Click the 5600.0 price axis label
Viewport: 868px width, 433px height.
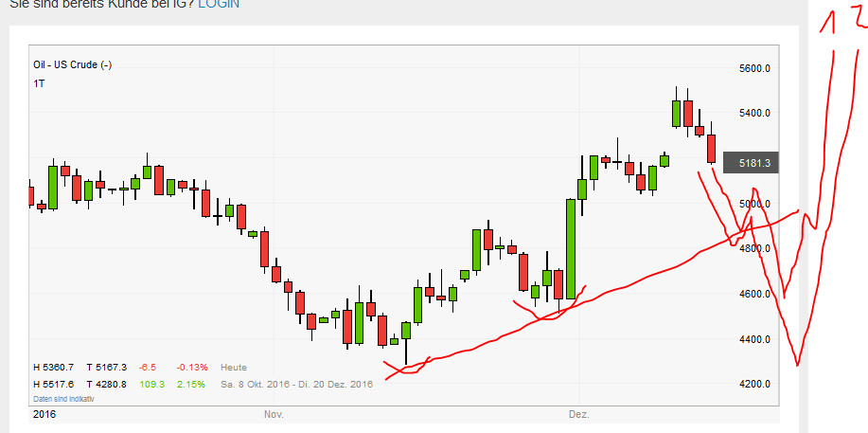[754, 68]
